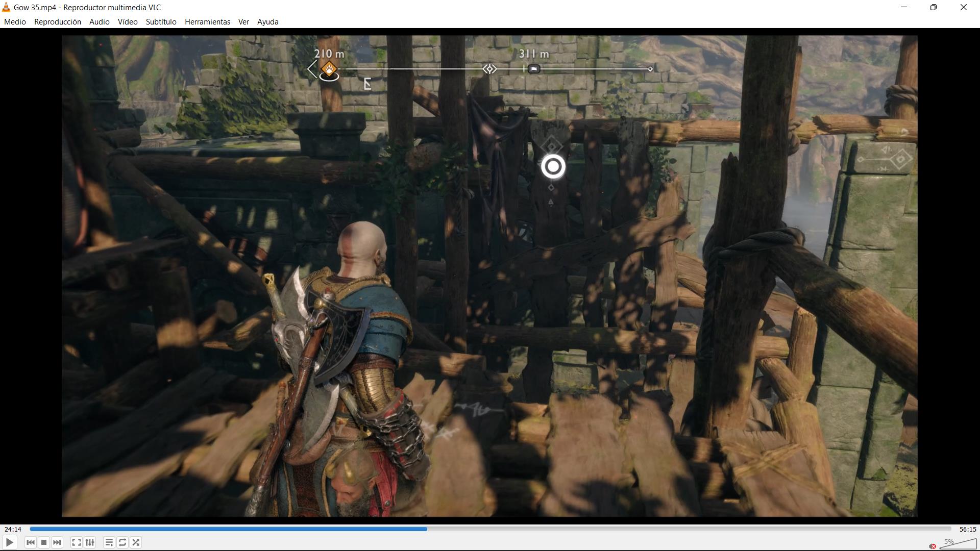Skip to next media item

coord(57,542)
